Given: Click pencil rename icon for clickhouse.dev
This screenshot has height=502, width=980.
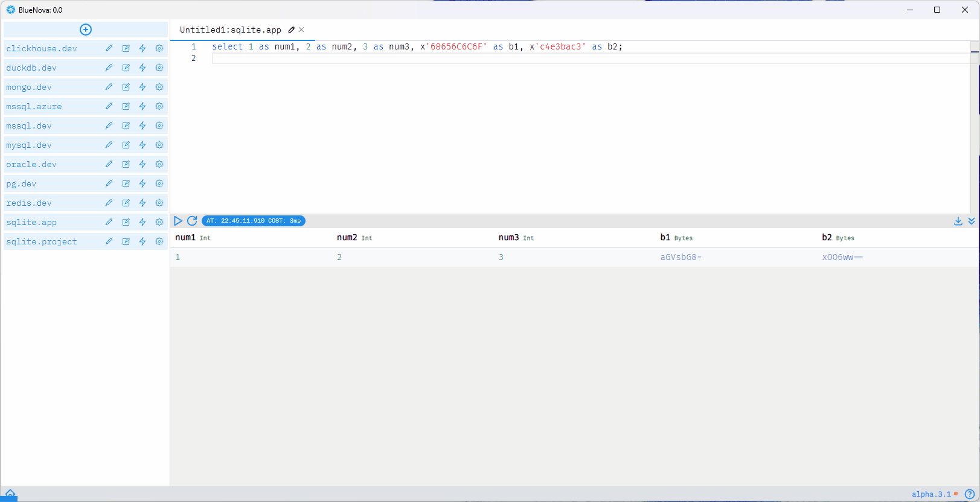Looking at the screenshot, I should [x=109, y=48].
